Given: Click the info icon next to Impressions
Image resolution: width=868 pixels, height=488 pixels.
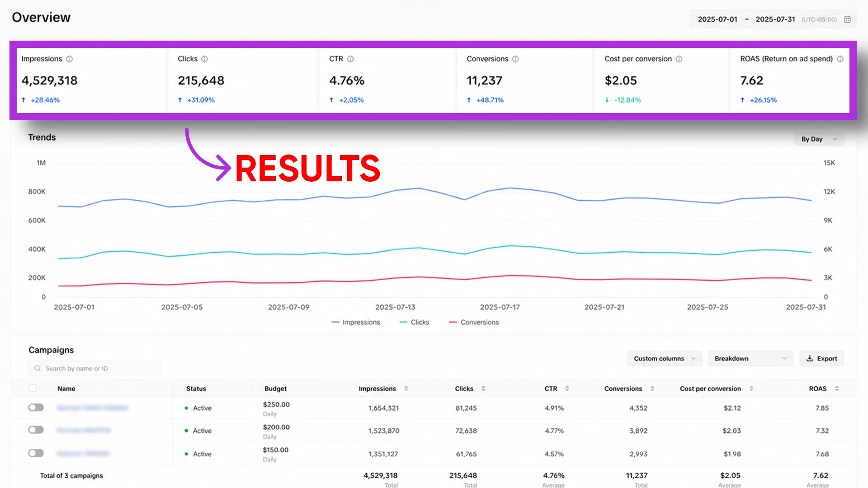Looking at the screenshot, I should (70, 59).
